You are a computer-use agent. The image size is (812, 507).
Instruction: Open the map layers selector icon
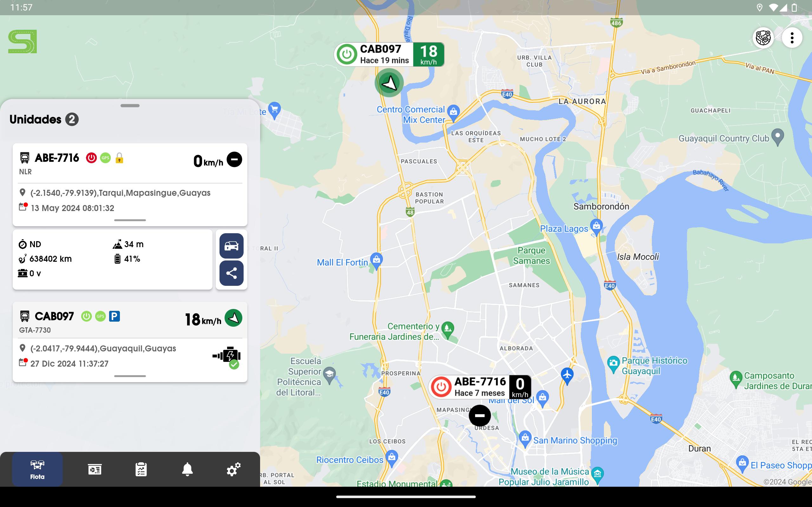[763, 38]
